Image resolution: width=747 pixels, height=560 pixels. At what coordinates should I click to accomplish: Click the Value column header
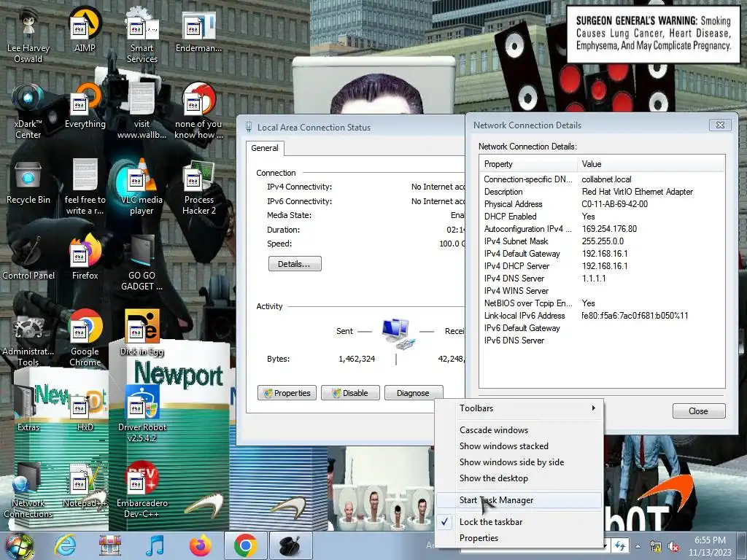(x=651, y=164)
